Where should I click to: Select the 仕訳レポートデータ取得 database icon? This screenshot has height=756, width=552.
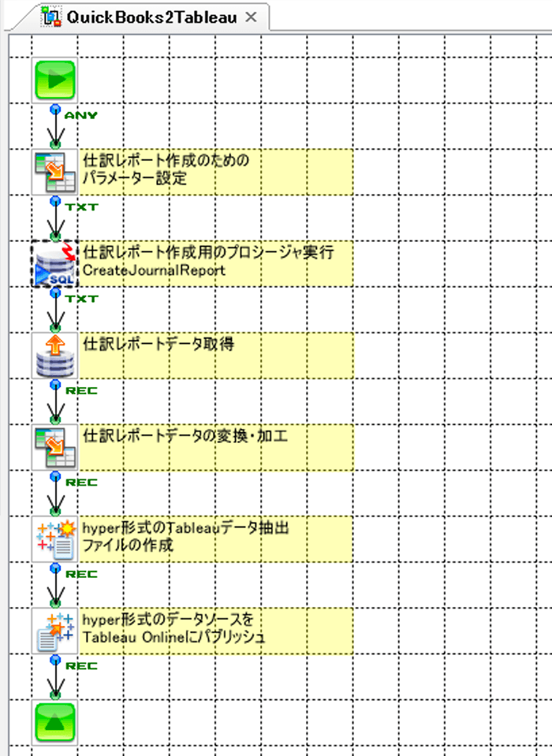tap(55, 356)
